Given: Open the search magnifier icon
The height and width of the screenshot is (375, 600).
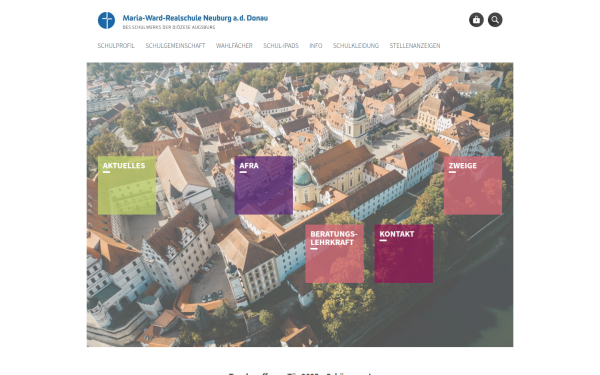Looking at the screenshot, I should point(495,20).
